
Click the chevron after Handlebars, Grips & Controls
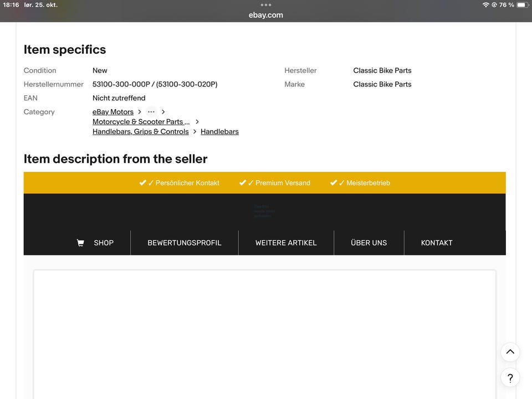[195, 131]
